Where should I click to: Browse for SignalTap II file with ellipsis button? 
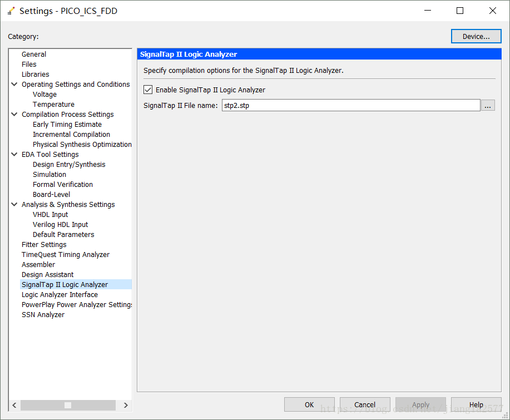pyautogui.click(x=488, y=105)
